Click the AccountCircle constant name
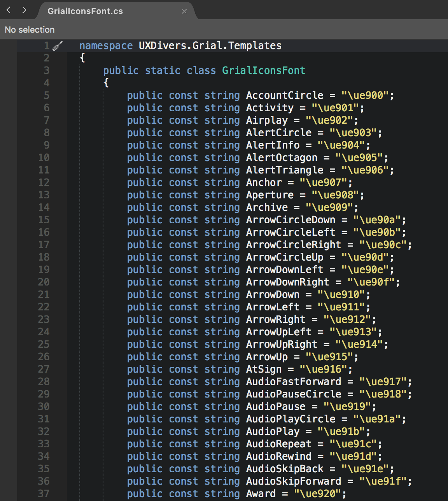This screenshot has height=501, width=448. click(285, 95)
